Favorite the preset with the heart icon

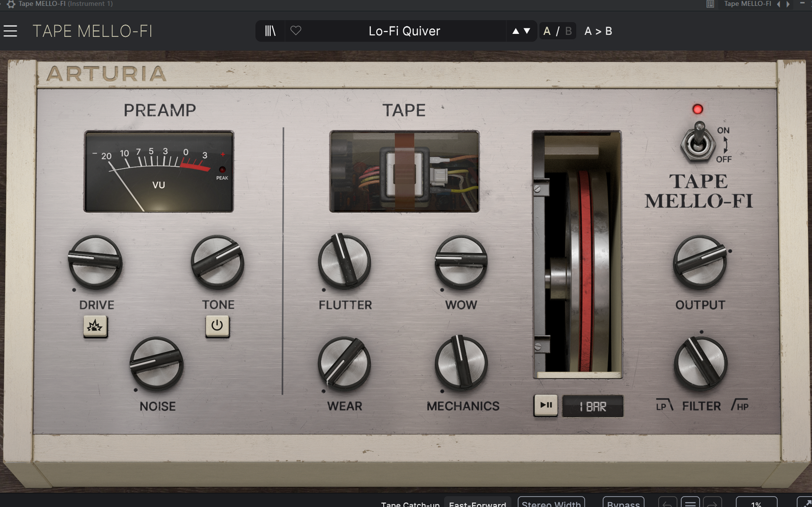(x=296, y=30)
